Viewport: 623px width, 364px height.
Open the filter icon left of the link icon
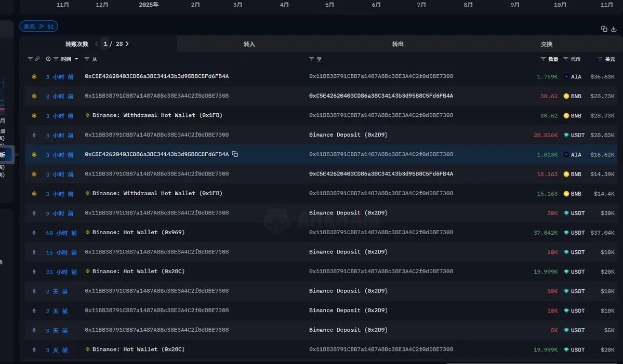coord(30,59)
